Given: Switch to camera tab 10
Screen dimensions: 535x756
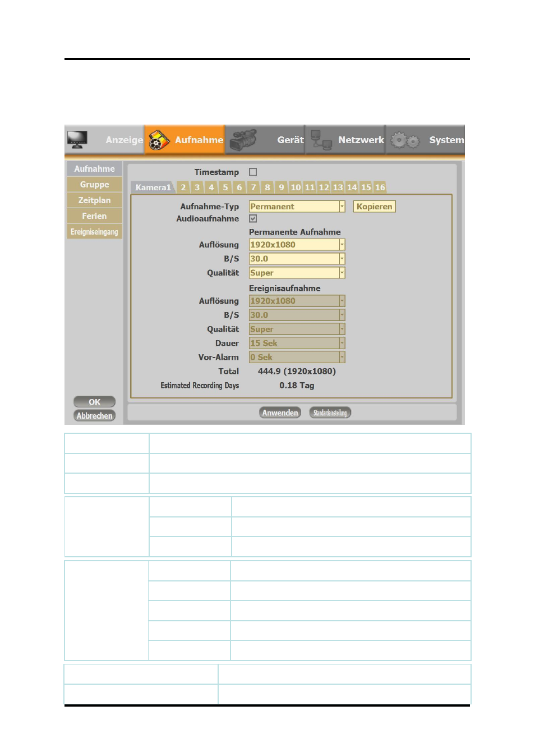Looking at the screenshot, I should click(x=296, y=187).
